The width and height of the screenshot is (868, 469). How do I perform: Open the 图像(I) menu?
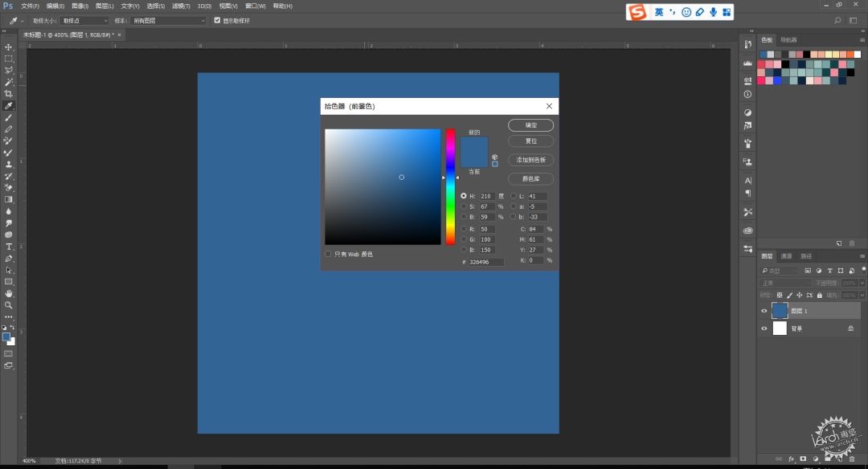point(80,6)
